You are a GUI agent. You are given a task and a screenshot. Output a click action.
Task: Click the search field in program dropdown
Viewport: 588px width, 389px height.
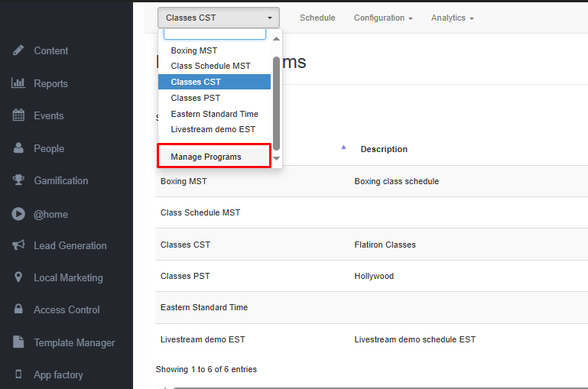tap(215, 34)
